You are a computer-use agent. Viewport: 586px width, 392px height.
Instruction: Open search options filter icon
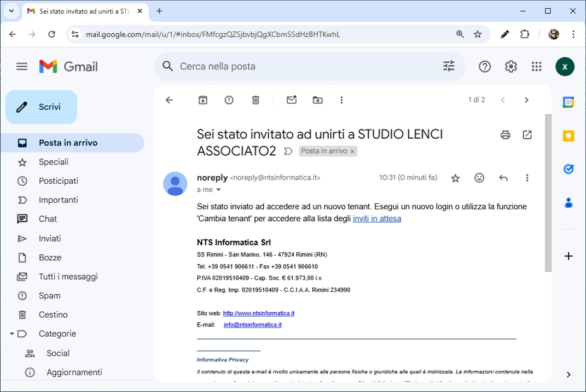449,66
